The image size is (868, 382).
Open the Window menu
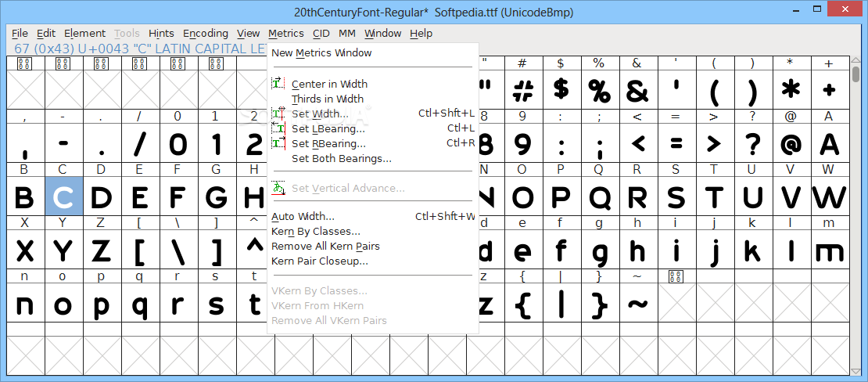pos(382,33)
